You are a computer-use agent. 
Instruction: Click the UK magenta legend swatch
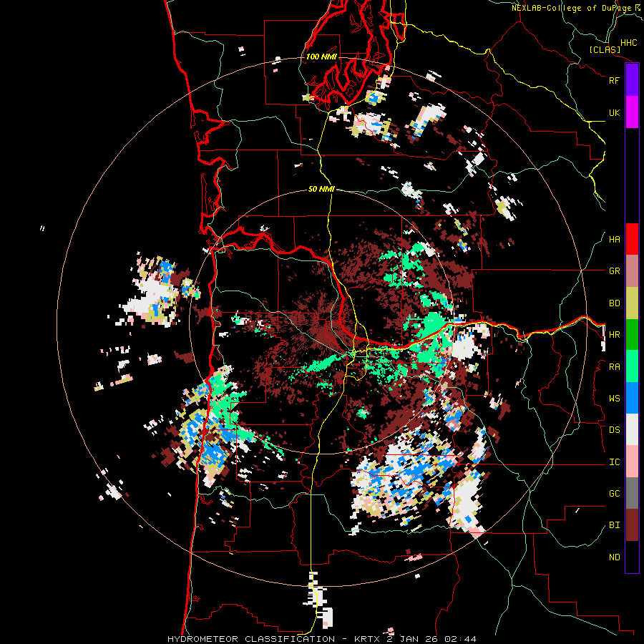[x=632, y=112]
